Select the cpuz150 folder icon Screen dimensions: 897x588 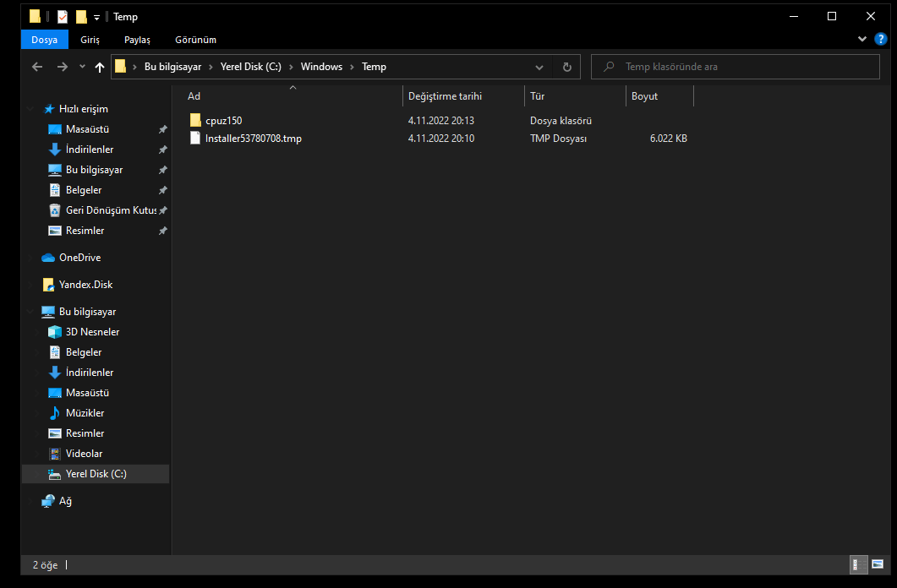195,120
